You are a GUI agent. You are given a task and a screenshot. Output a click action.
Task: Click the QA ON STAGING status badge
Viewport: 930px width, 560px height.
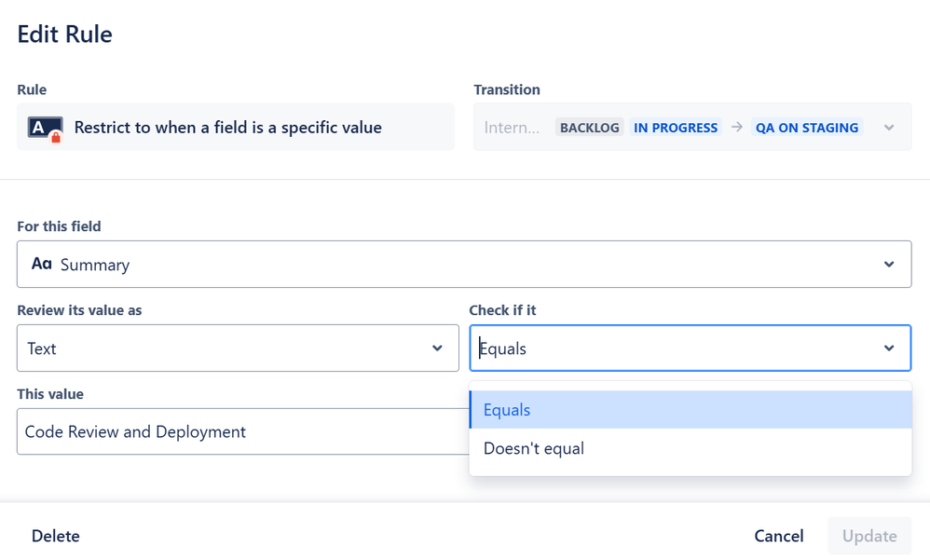tap(807, 128)
